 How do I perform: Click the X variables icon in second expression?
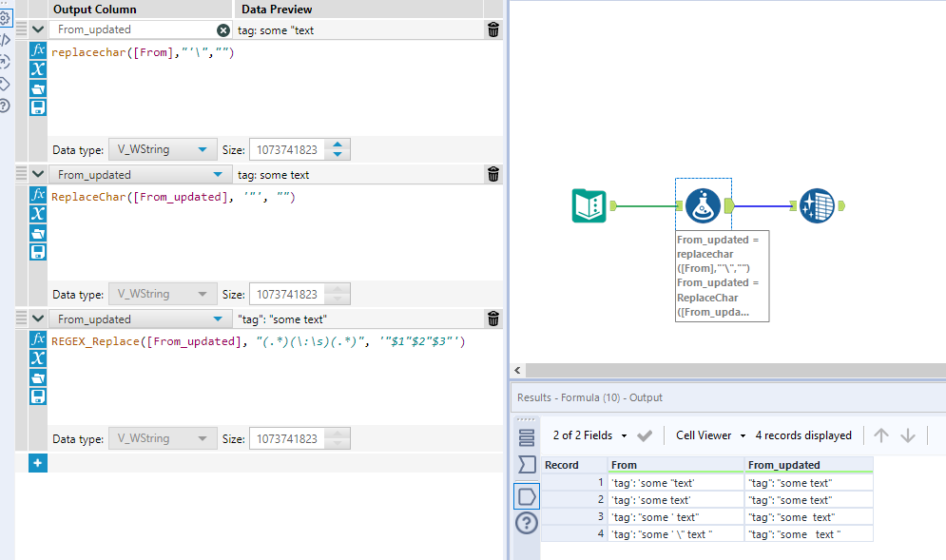(38, 214)
